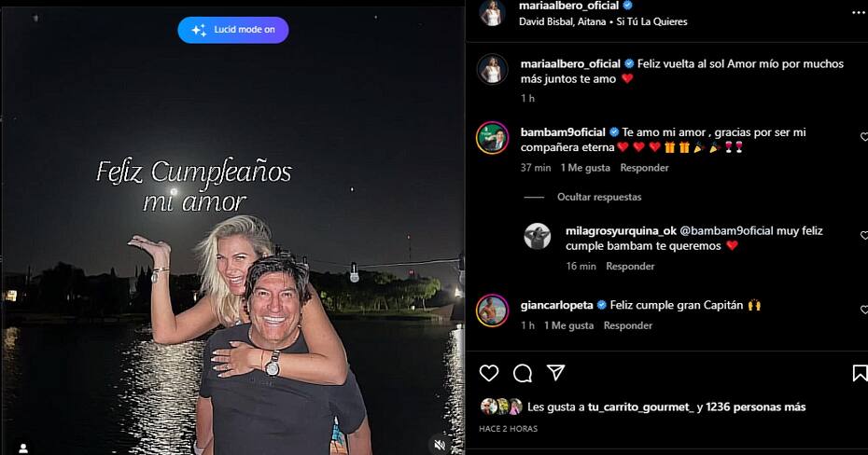The width and height of the screenshot is (868, 455).
Task: Open bambam9oficial's story avatar
Action: 492,138
